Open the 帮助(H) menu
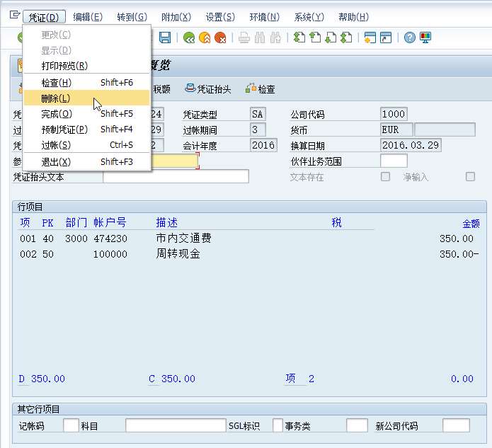492x448 pixels. click(354, 17)
